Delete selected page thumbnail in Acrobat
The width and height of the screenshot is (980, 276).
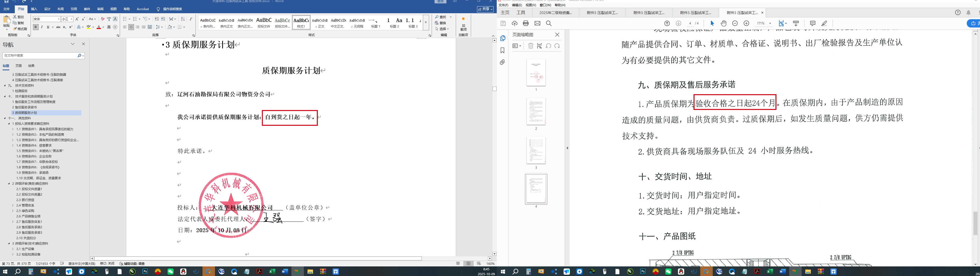point(531,46)
